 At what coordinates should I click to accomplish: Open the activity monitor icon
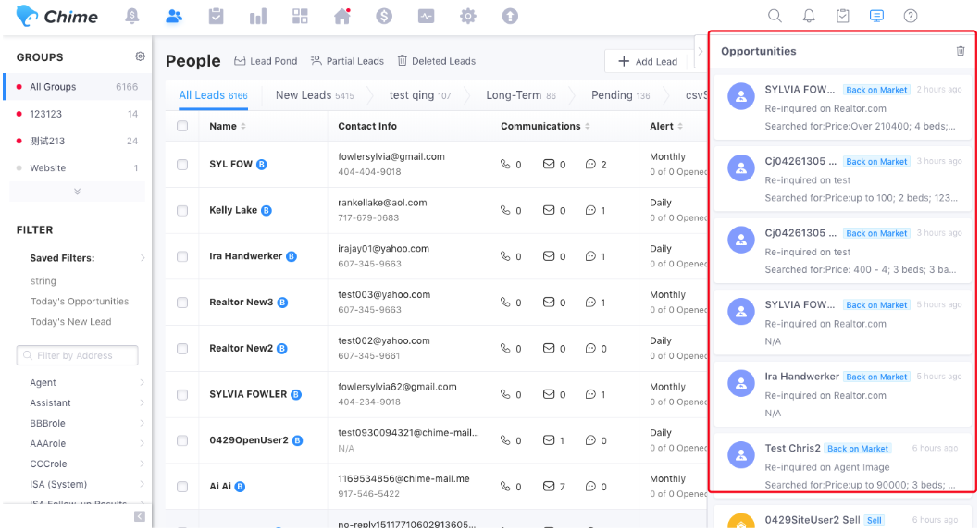pyautogui.click(x=427, y=17)
